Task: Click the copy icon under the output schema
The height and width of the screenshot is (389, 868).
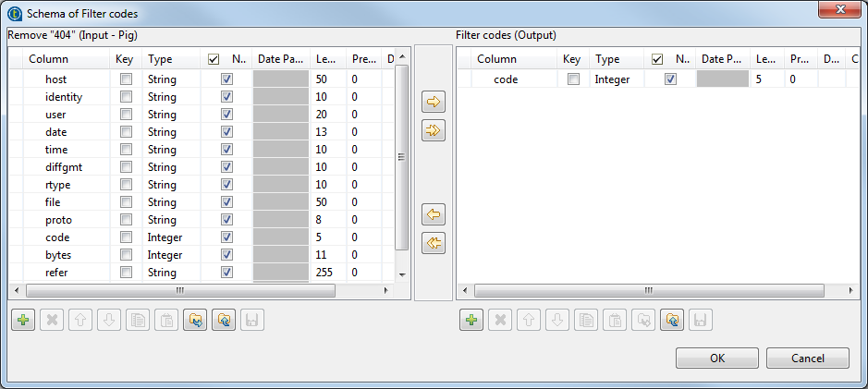Action: [586, 320]
